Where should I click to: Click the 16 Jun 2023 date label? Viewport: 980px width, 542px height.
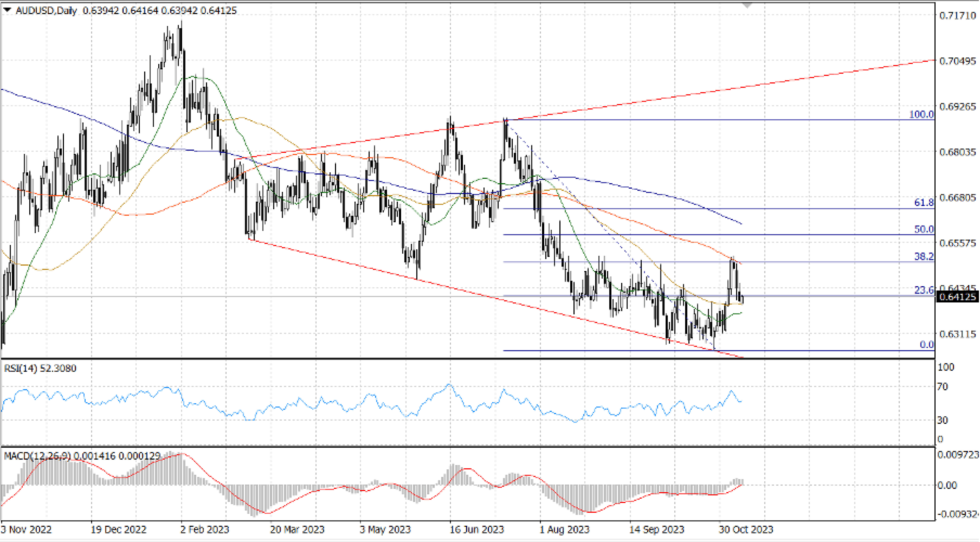[x=477, y=530]
